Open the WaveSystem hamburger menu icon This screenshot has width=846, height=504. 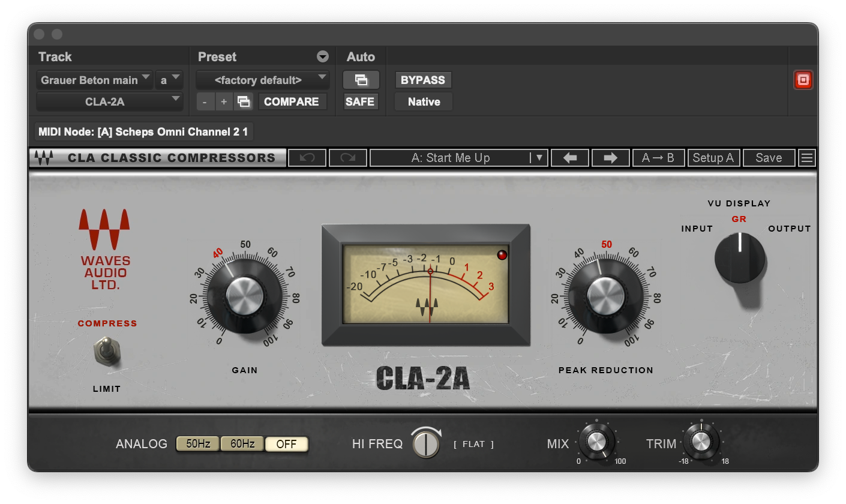(807, 157)
